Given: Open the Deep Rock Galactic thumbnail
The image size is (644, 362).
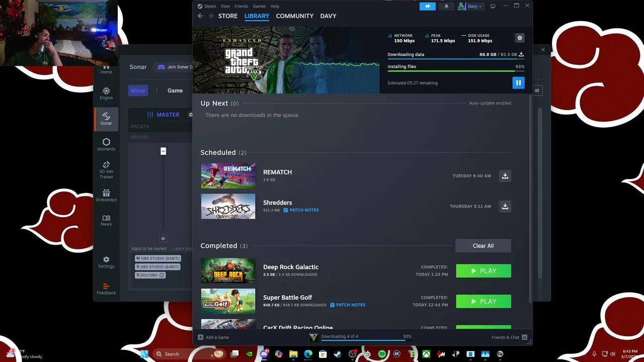Looking at the screenshot, I should [228, 270].
